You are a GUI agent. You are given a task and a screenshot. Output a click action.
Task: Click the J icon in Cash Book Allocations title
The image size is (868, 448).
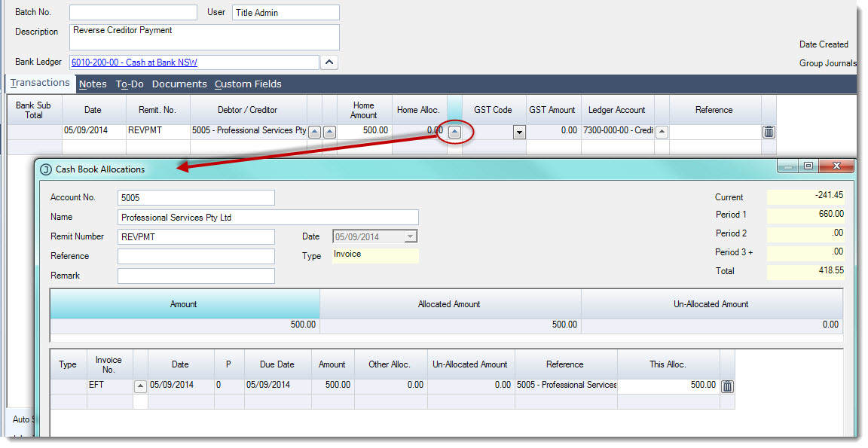[x=46, y=169]
